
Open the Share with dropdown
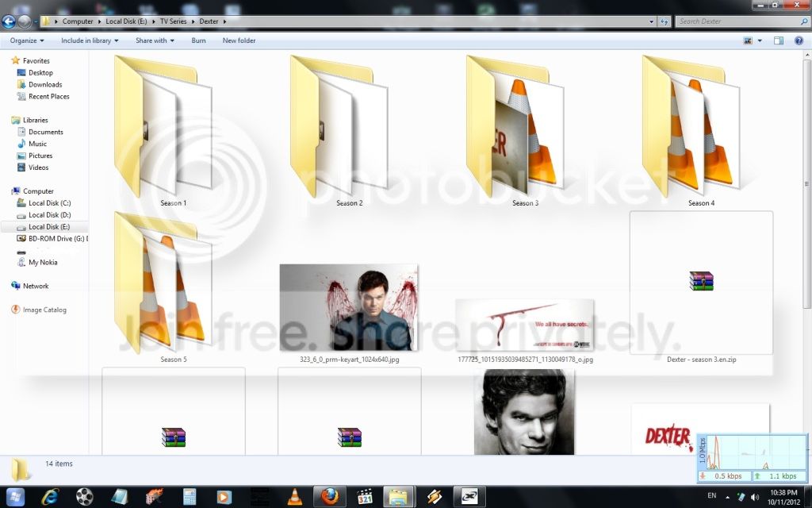pyautogui.click(x=155, y=40)
